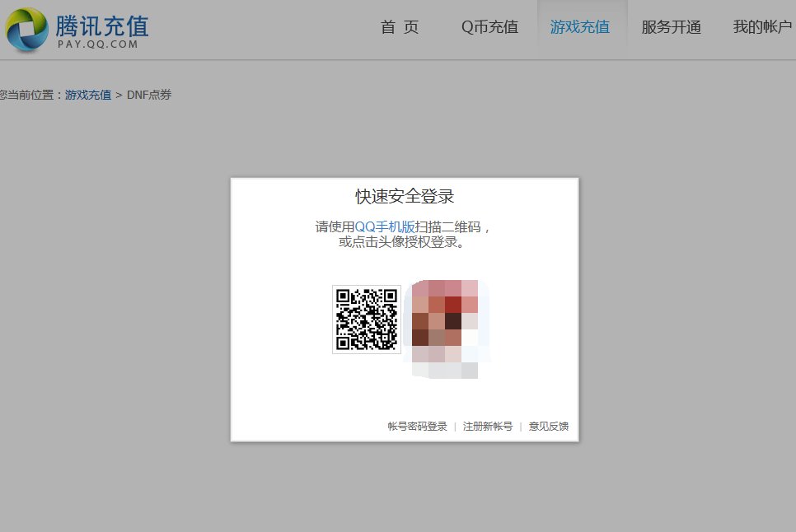The width and height of the screenshot is (796, 532).
Task: Switch to the Q币充值 tab
Action: point(489,26)
